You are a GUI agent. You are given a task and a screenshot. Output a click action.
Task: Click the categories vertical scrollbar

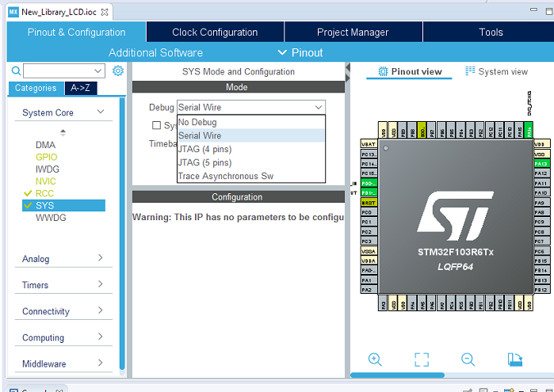tap(122, 235)
